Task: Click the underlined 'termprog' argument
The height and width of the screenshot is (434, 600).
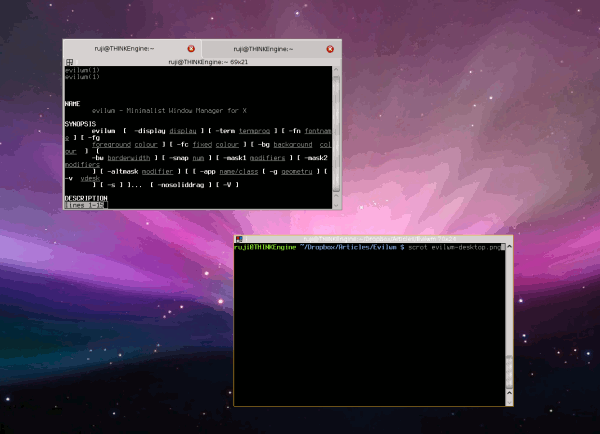Action: (x=254, y=131)
